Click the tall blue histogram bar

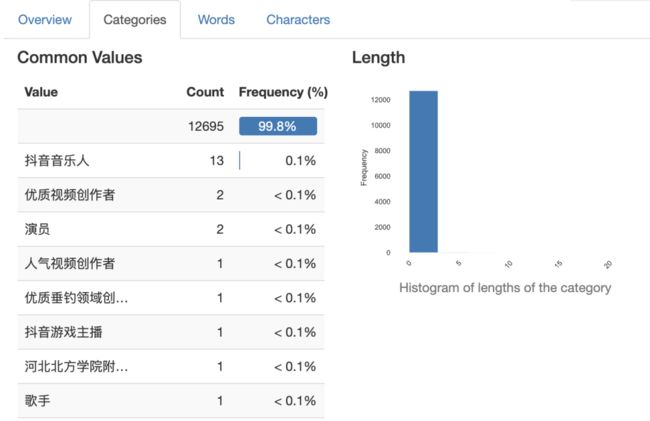[x=423, y=172]
